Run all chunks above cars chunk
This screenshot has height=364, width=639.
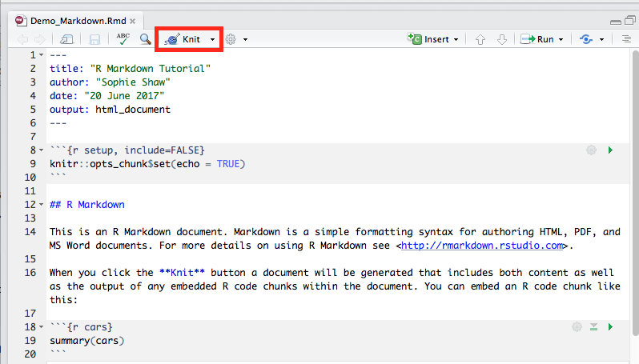tap(594, 326)
